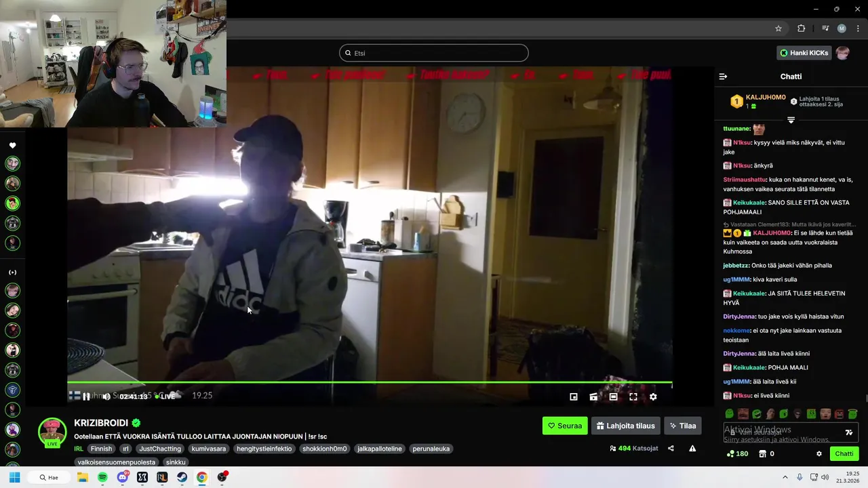Open Steam from taskbar
868x488 pixels.
point(182,477)
